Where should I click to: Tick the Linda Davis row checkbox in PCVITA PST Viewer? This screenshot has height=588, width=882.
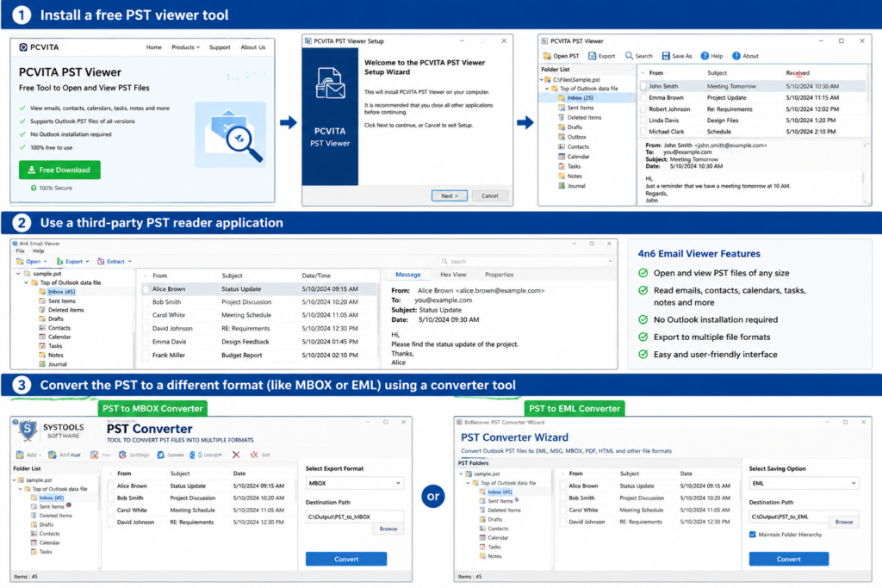[x=643, y=121]
